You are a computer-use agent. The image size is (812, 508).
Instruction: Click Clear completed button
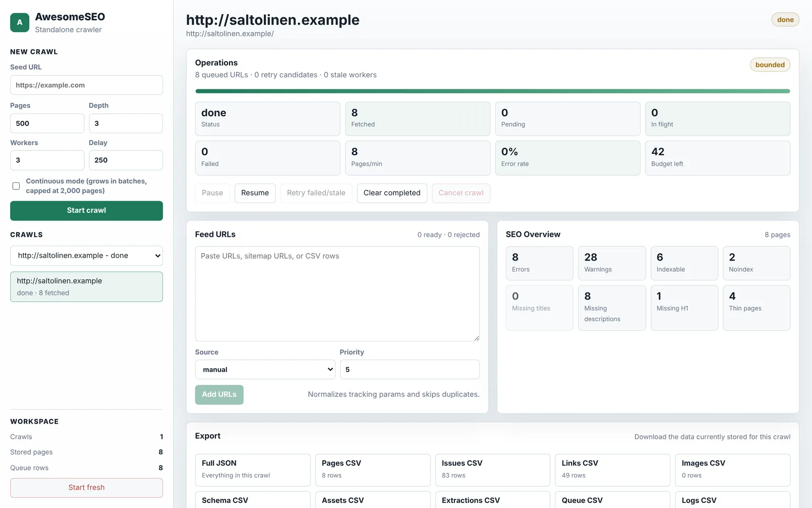pos(392,193)
